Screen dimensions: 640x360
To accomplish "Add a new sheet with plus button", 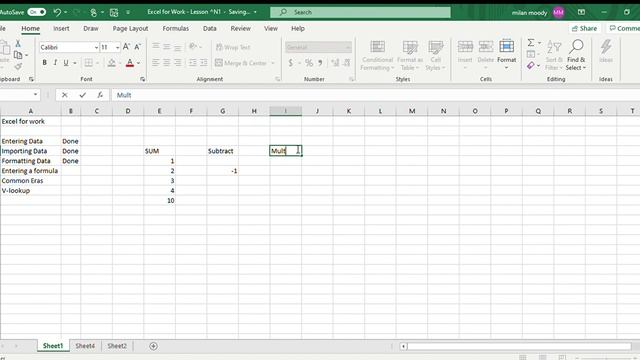I will pyautogui.click(x=153, y=346).
